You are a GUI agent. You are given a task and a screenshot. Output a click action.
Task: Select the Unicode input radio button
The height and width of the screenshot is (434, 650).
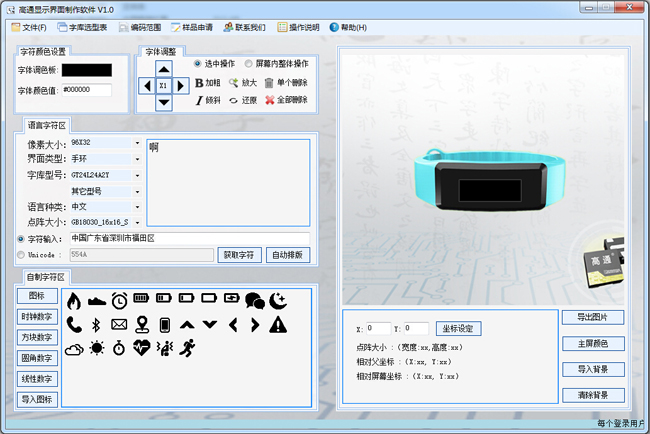click(x=21, y=255)
